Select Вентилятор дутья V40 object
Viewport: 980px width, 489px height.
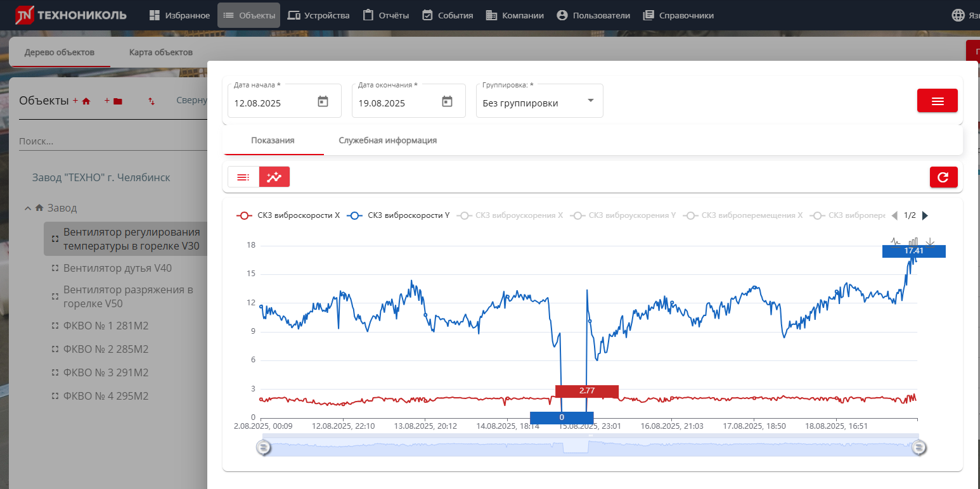[117, 268]
